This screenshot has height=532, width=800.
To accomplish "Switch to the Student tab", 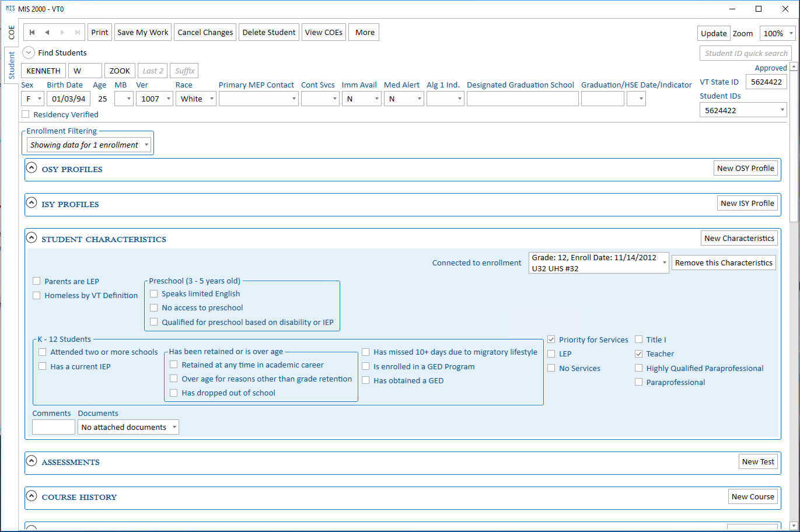I will point(11,65).
